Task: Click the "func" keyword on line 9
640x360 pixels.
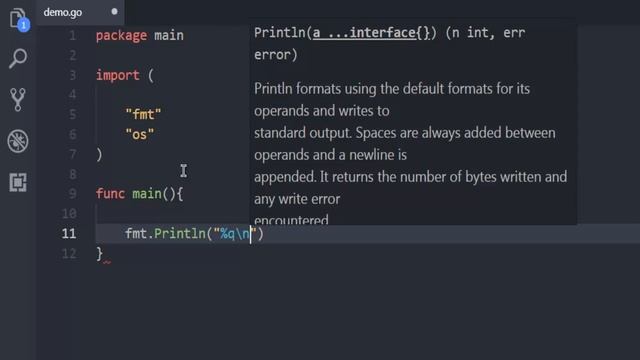Action: (110, 193)
